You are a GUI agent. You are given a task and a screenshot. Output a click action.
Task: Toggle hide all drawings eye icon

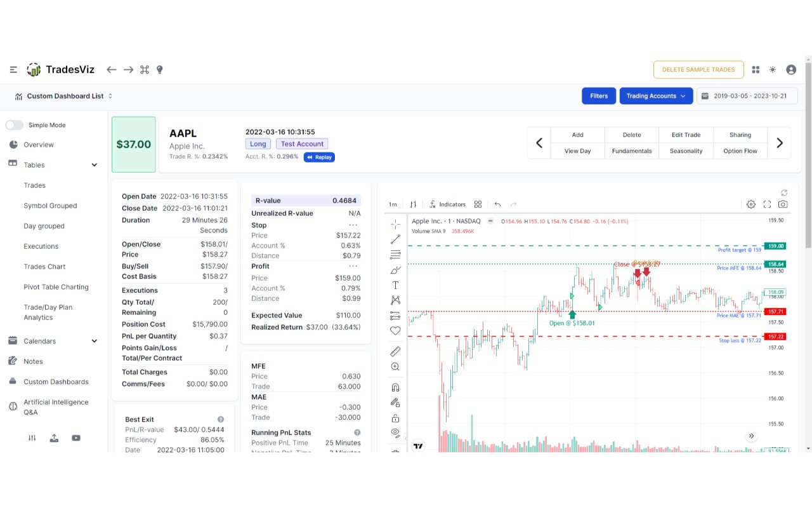pyautogui.click(x=395, y=433)
